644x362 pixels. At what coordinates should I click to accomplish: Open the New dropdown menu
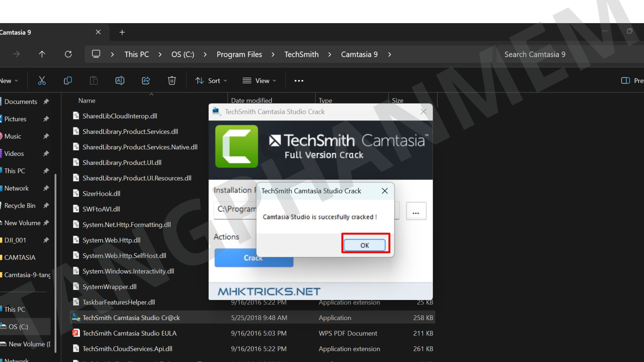click(9, 80)
